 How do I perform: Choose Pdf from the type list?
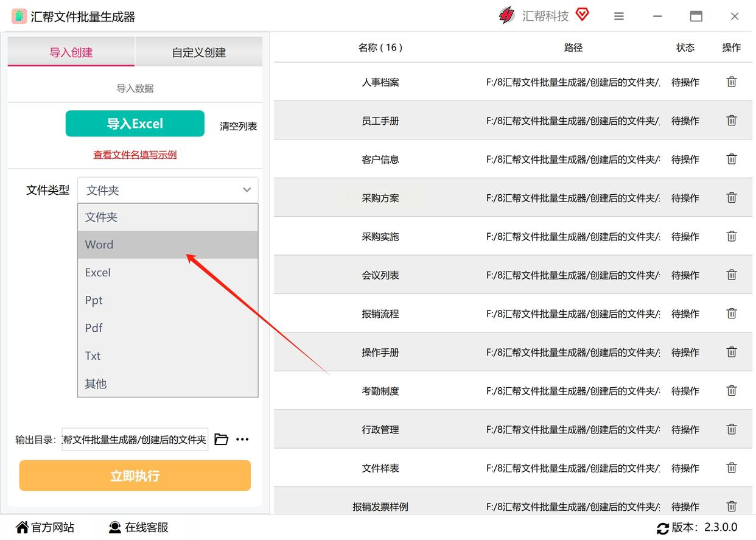(168, 328)
